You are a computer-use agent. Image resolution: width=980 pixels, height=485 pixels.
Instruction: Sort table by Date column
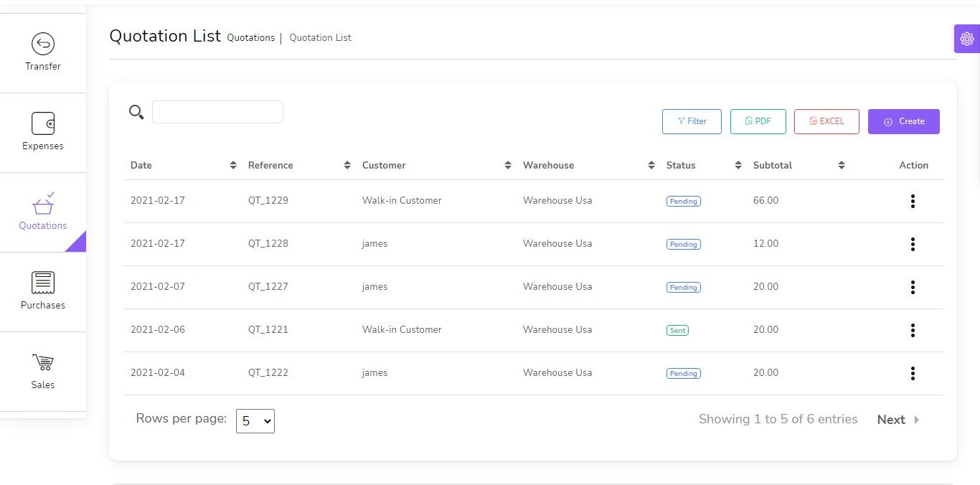tap(233, 166)
